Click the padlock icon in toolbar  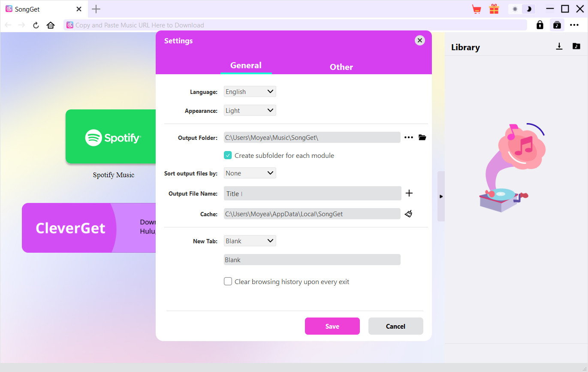pos(540,25)
